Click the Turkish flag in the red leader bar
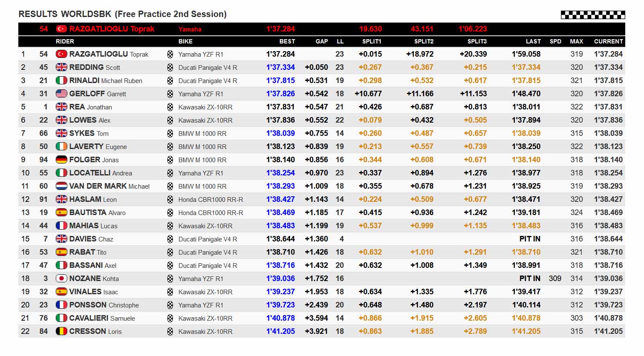This screenshot has width=644, height=356. point(61,29)
